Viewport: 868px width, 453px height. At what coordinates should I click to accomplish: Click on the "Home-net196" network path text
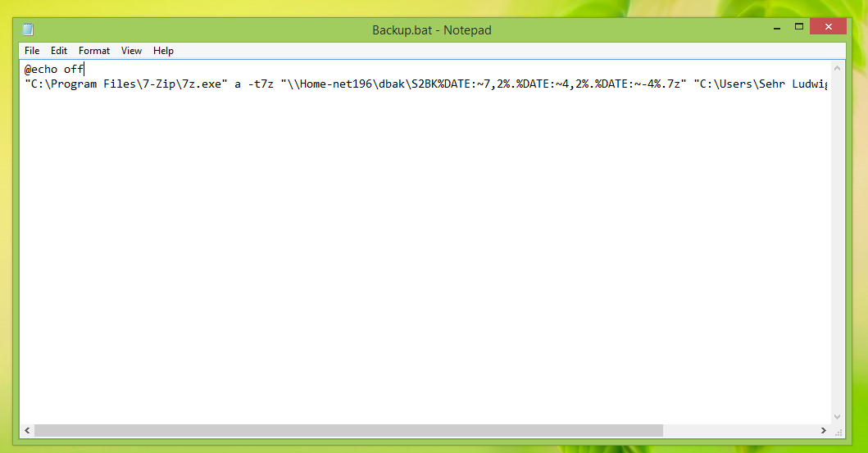click(337, 84)
